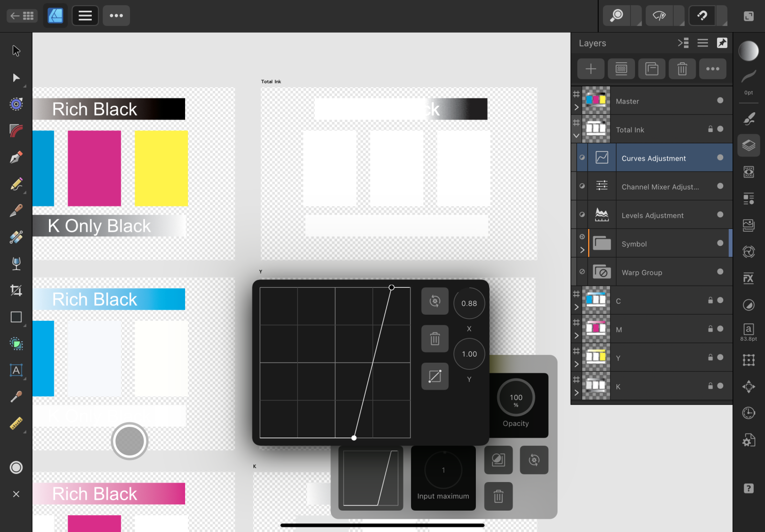Image resolution: width=765 pixels, height=532 pixels.
Task: Open the History studio with the clock icon
Action: tap(749, 413)
